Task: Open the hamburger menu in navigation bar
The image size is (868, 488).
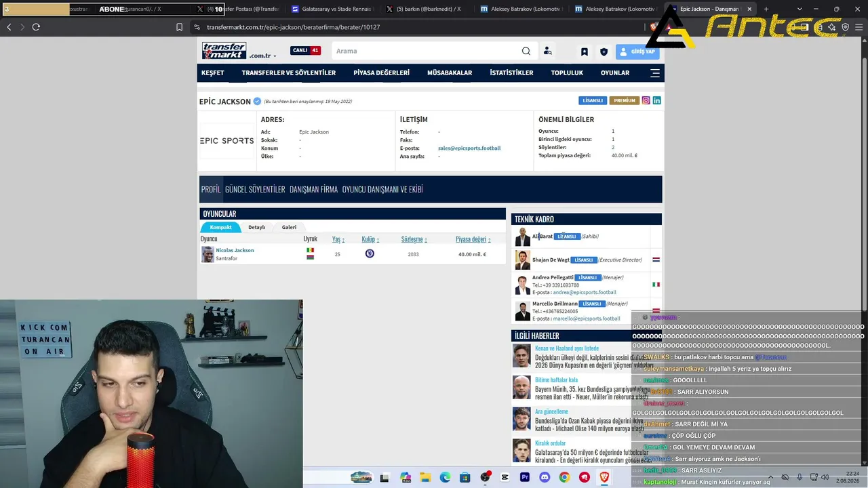Action: pos(655,73)
